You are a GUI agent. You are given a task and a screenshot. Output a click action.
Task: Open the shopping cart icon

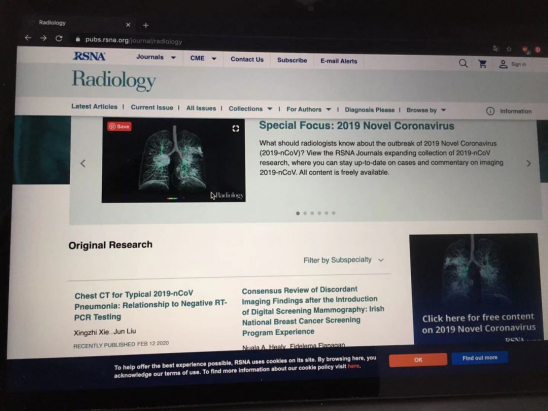pos(483,64)
